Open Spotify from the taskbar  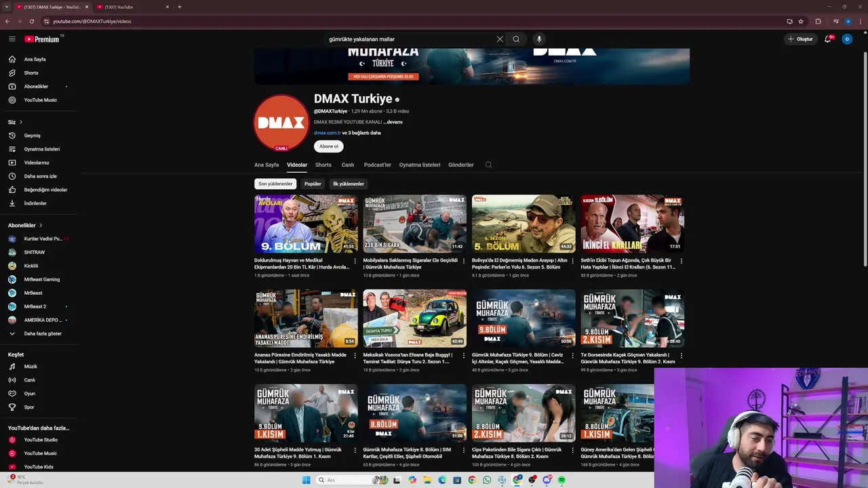pyautogui.click(x=562, y=480)
